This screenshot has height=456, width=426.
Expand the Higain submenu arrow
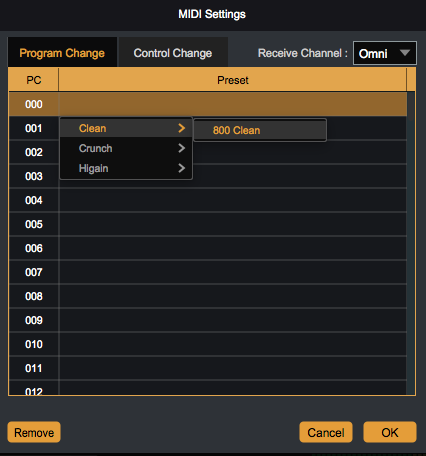tap(181, 168)
